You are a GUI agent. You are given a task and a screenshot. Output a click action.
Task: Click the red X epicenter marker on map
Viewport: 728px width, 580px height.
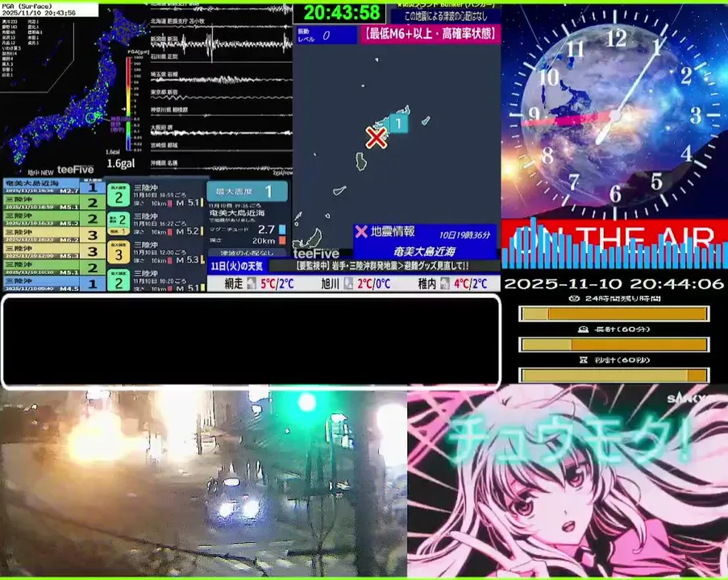pyautogui.click(x=376, y=138)
